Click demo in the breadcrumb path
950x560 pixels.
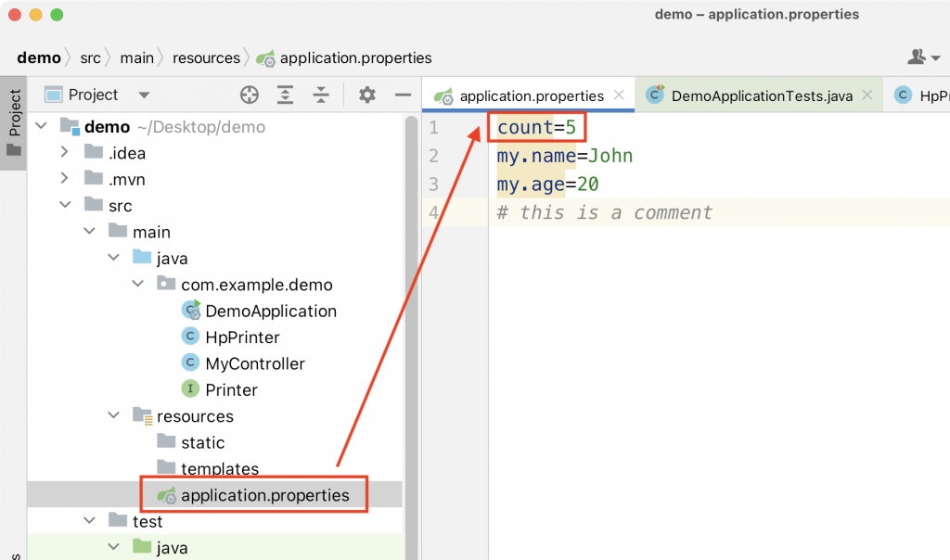(39, 57)
